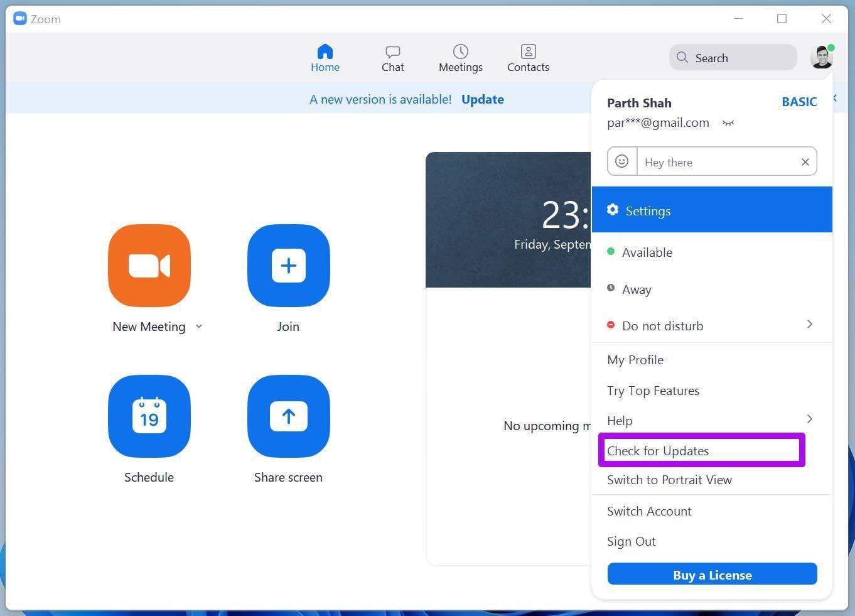Image resolution: width=855 pixels, height=616 pixels.
Task: Click the Search field
Action: tap(733, 58)
